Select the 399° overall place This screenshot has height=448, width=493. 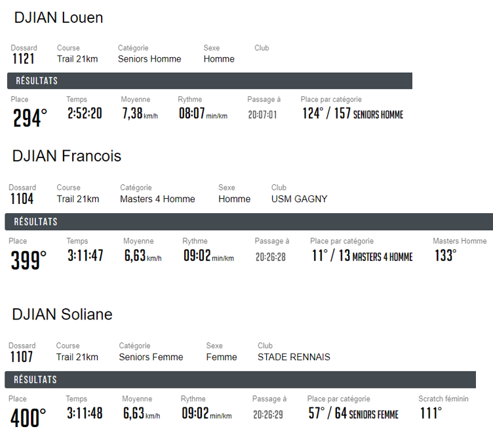(28, 260)
